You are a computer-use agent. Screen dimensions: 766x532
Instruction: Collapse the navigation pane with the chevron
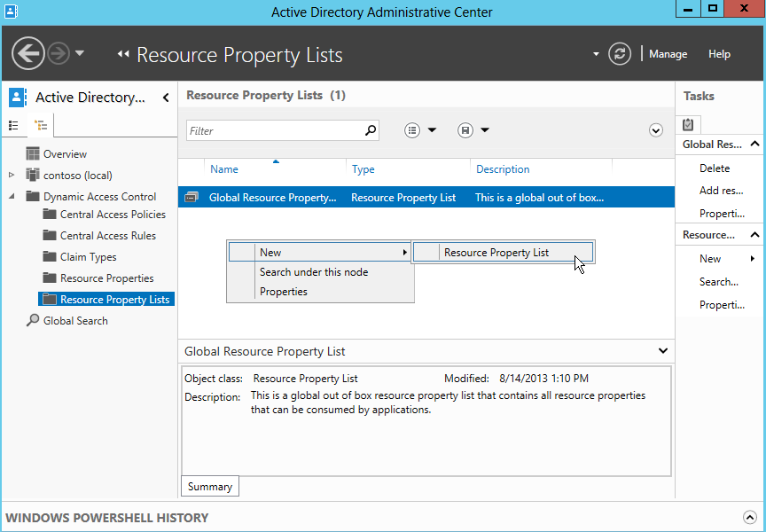click(x=166, y=98)
